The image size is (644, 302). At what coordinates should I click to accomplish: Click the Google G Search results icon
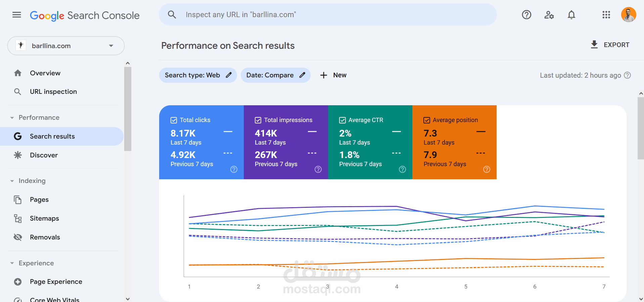(x=18, y=136)
